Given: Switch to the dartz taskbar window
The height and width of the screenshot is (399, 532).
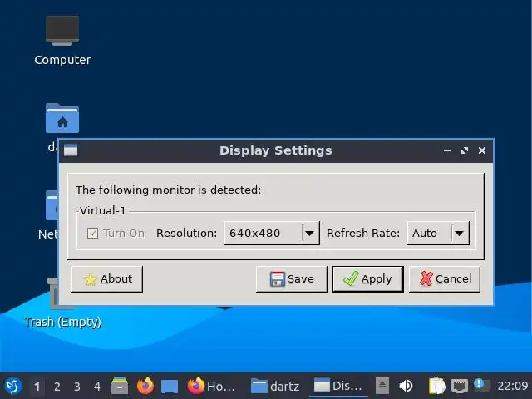Looking at the screenshot, I should click(275, 386).
